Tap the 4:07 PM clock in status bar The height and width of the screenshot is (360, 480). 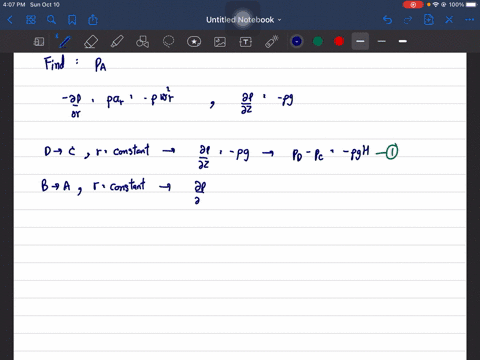coord(14,5)
